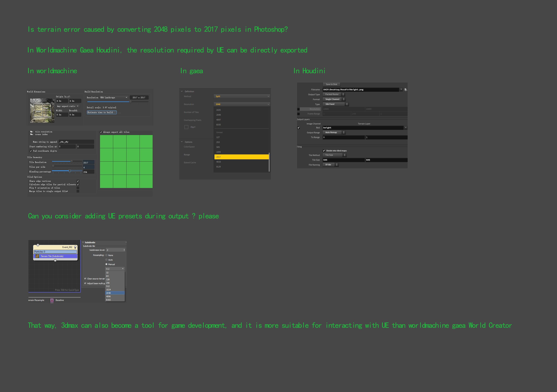Choose 8192 in resampling dropdown list
This screenshot has width=557, height=392.
pos(115,300)
